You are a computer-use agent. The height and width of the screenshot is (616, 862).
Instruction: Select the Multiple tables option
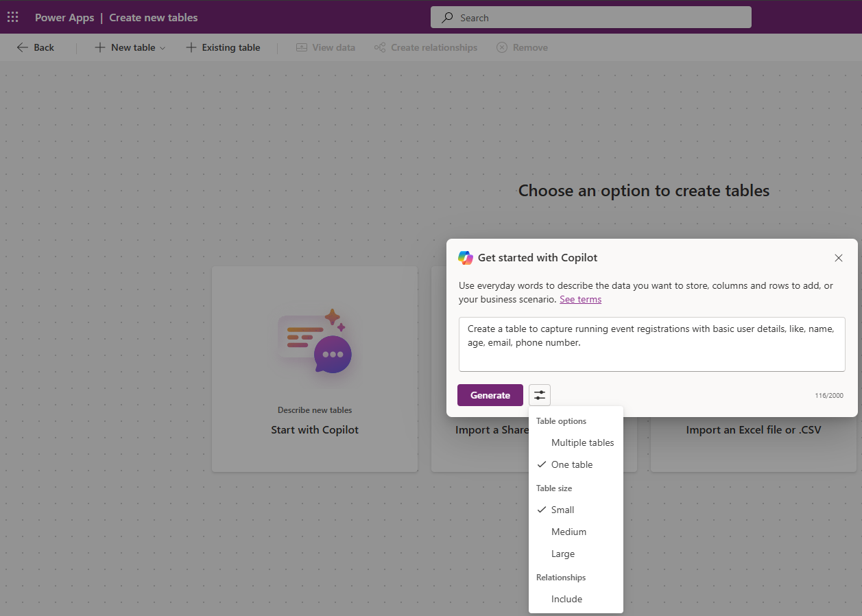point(582,442)
